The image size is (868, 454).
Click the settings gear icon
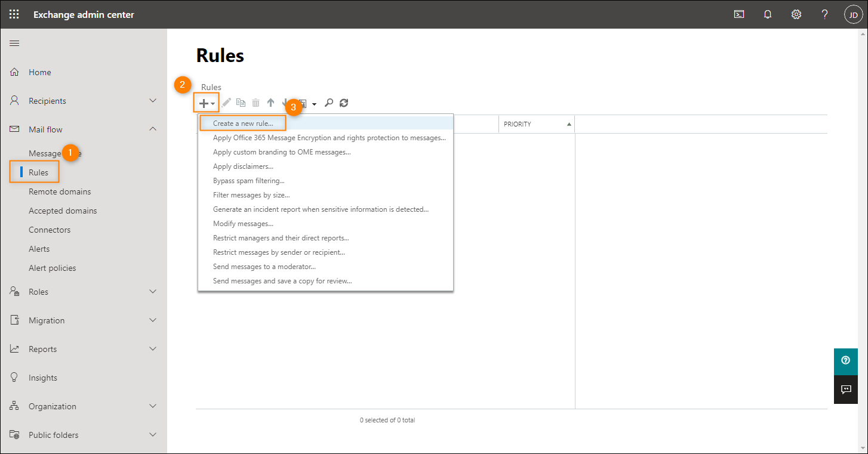coord(796,14)
